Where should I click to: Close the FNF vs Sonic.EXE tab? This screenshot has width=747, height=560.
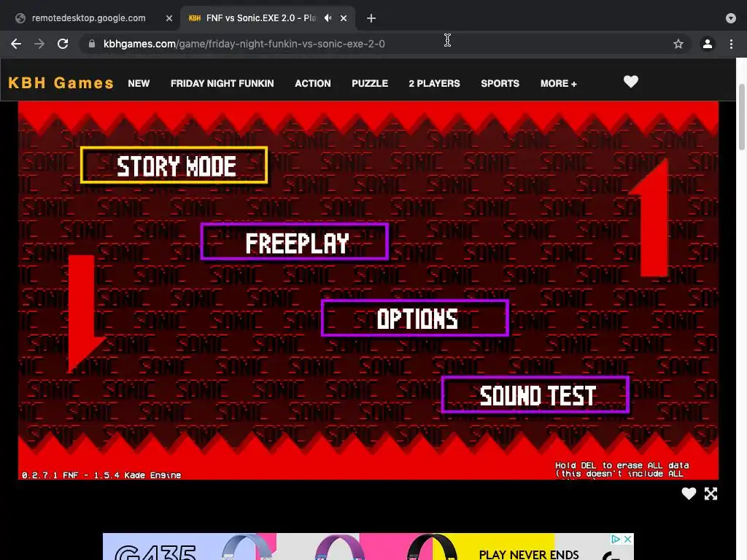coord(344,18)
